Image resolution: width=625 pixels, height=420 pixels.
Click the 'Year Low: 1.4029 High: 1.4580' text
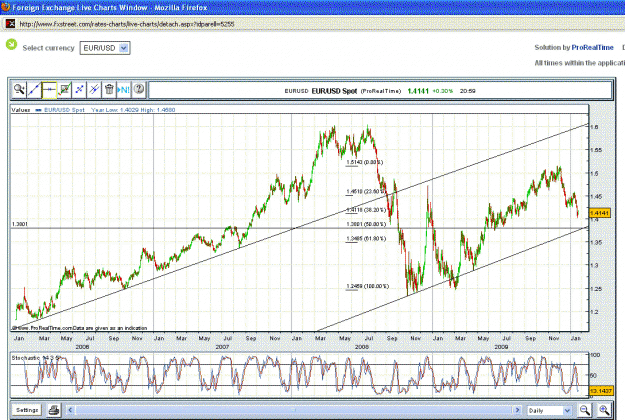pos(133,110)
